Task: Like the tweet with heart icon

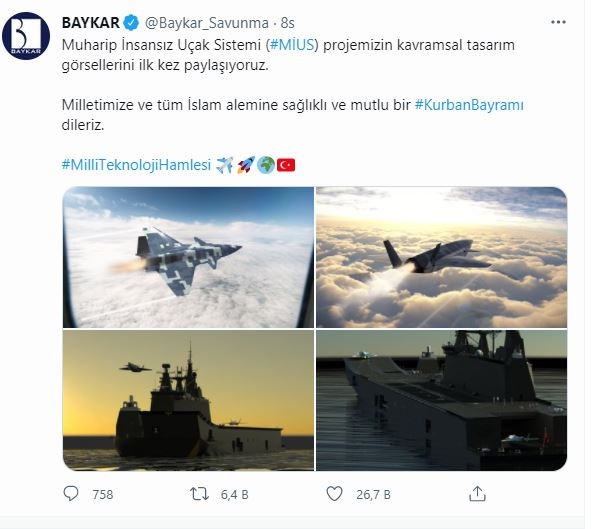Action: click(334, 494)
